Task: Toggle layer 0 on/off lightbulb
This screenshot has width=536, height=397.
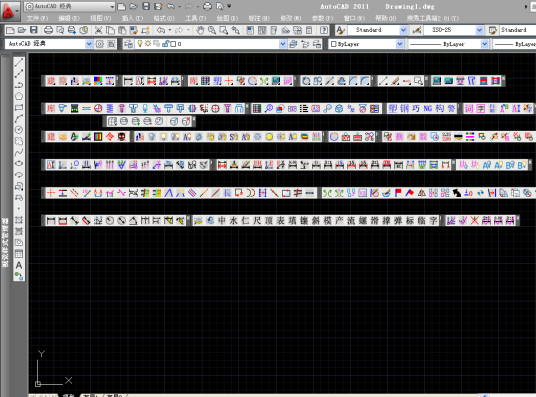Action: [140, 43]
